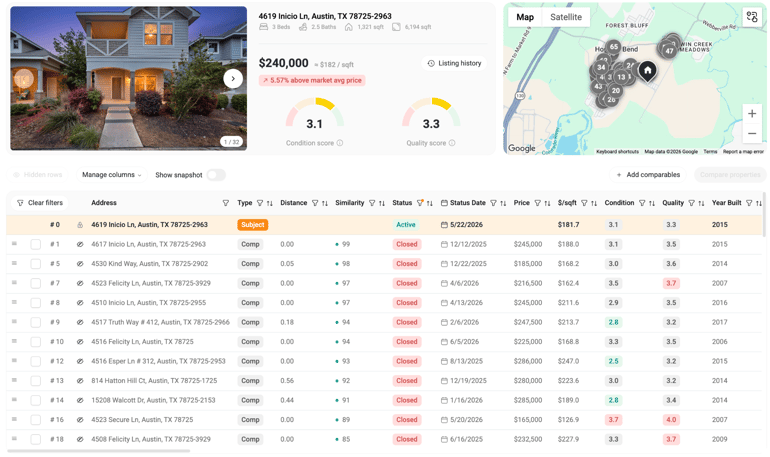770x457 pixels.
Task: Sort by the Year Built column
Action: tap(759, 203)
